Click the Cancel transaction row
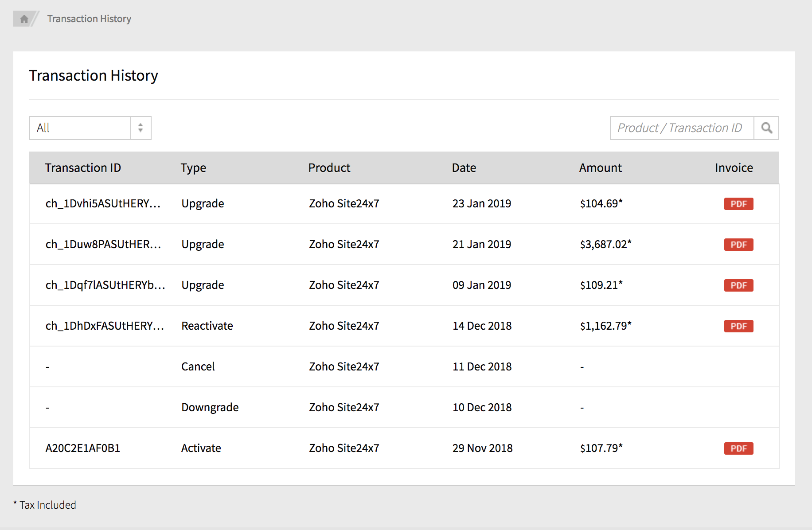Viewport: 812px width, 530px height. click(198, 367)
